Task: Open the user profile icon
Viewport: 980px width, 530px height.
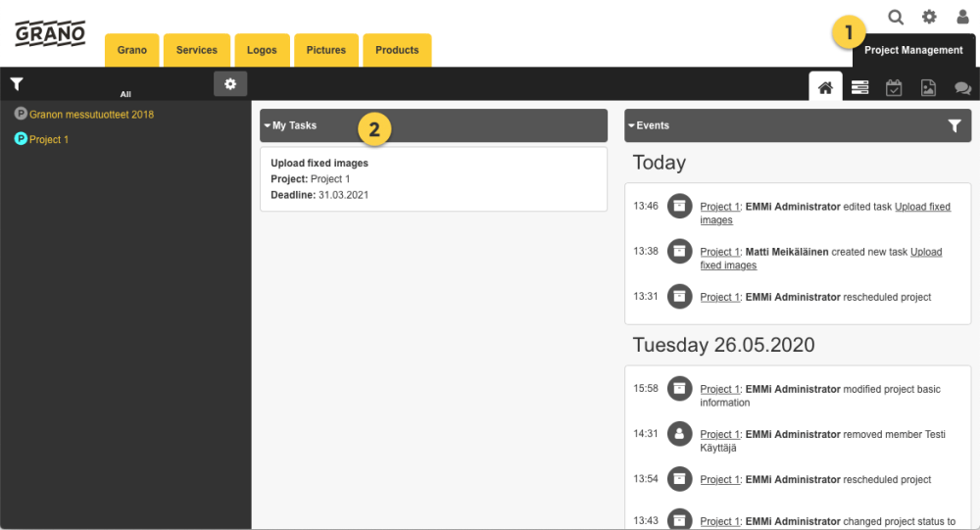Action: (x=962, y=17)
